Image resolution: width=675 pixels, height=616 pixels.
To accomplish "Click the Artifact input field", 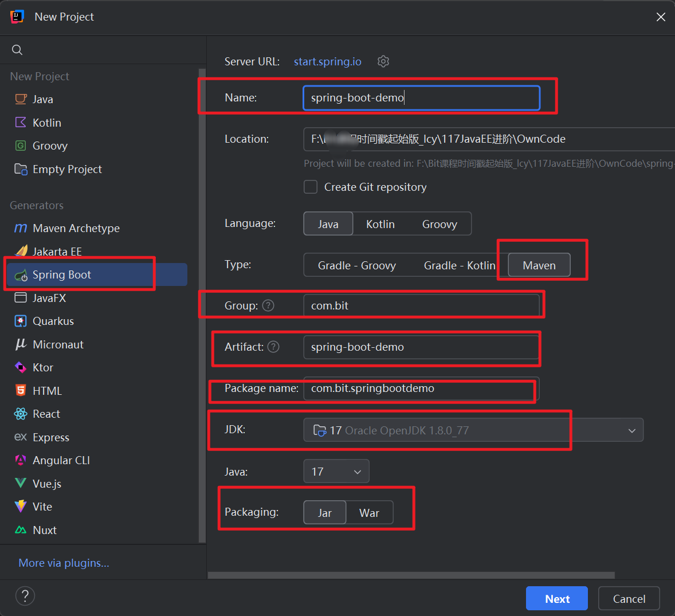I will pos(421,347).
